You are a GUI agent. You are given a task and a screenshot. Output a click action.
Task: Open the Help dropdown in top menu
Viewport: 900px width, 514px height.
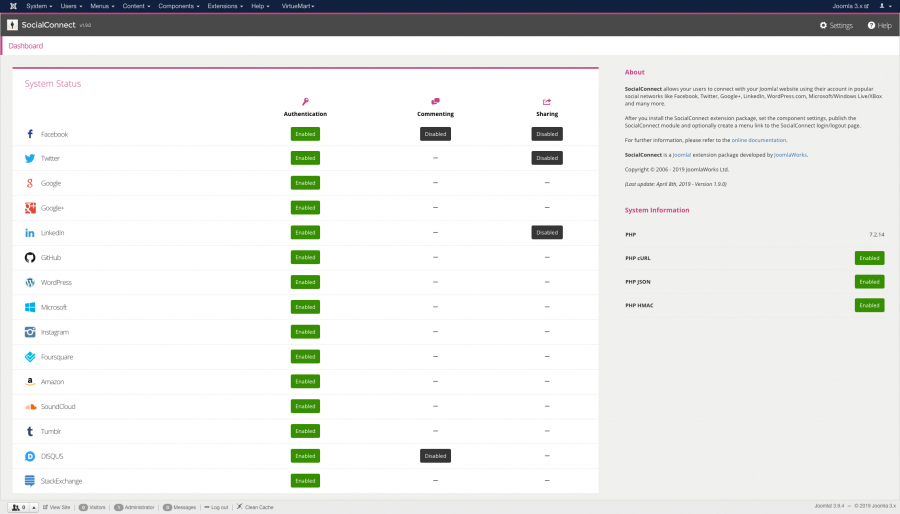click(260, 6)
